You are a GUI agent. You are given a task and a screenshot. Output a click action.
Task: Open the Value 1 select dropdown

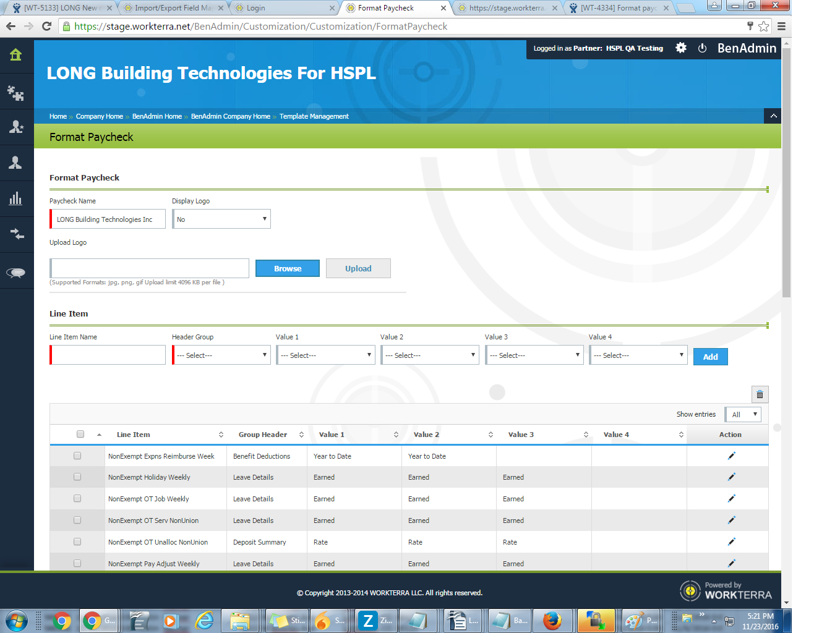tap(325, 355)
